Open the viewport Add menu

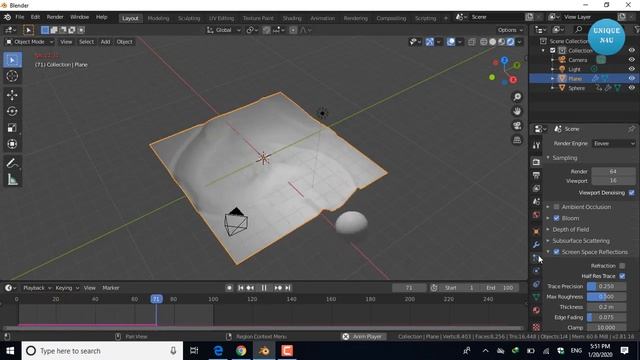[105, 42]
